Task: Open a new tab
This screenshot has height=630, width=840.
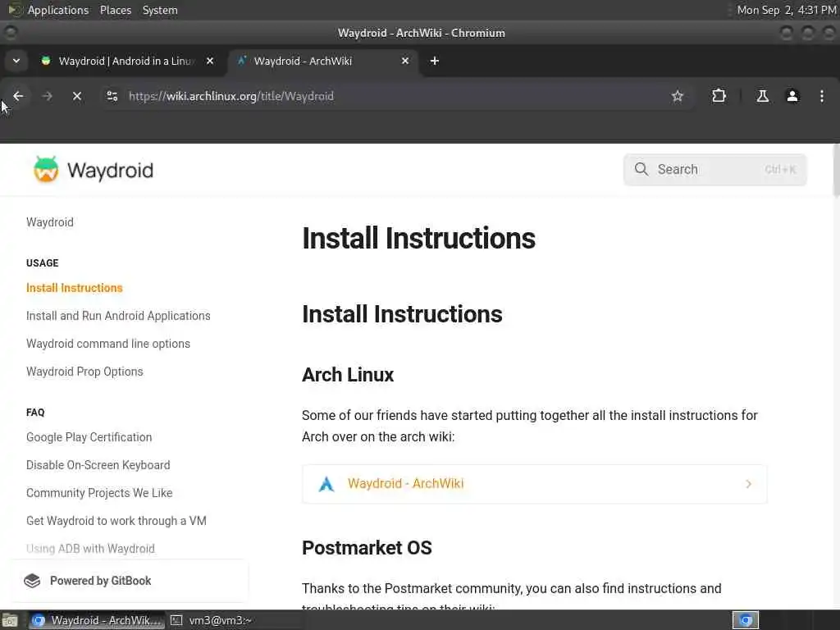Action: tap(435, 61)
